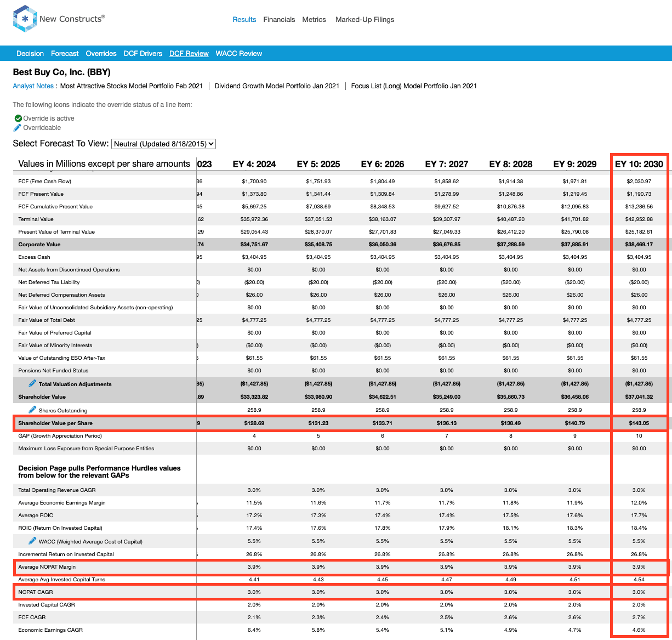Click Dividend Growth Model Portfolio Jan 2021
The height and width of the screenshot is (640, 672).
coord(277,86)
